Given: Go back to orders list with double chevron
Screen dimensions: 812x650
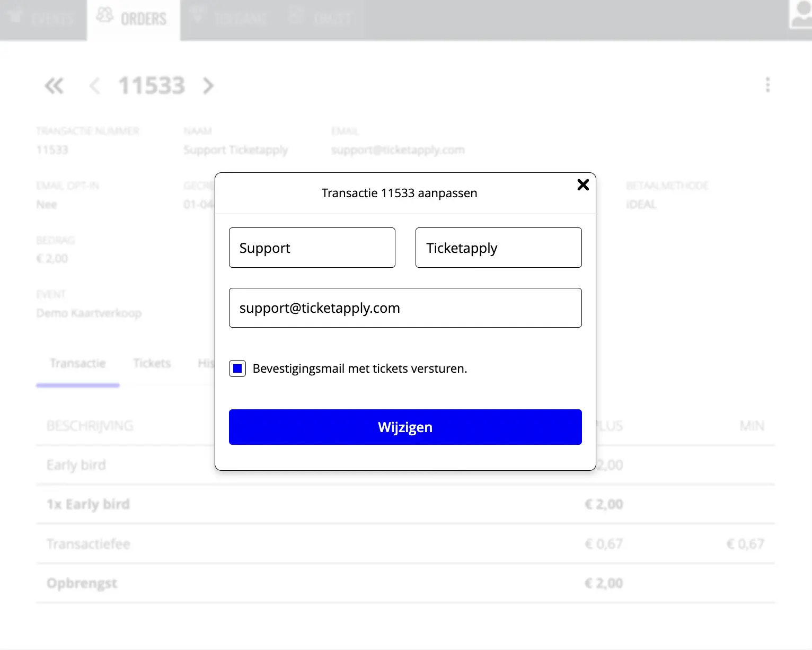Looking at the screenshot, I should click(x=54, y=86).
